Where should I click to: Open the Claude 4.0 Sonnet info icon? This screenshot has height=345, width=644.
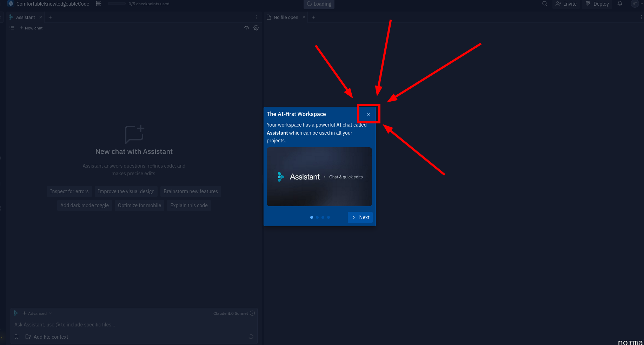[252, 313]
